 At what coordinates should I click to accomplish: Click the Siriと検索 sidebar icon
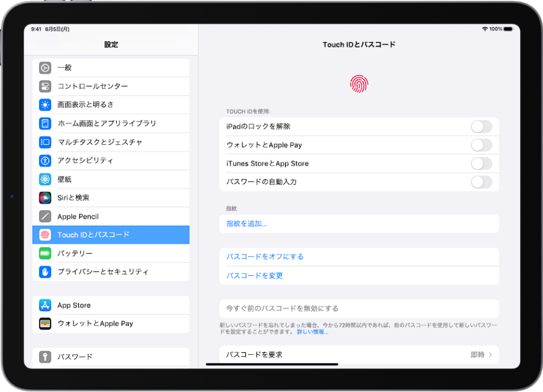(x=45, y=198)
